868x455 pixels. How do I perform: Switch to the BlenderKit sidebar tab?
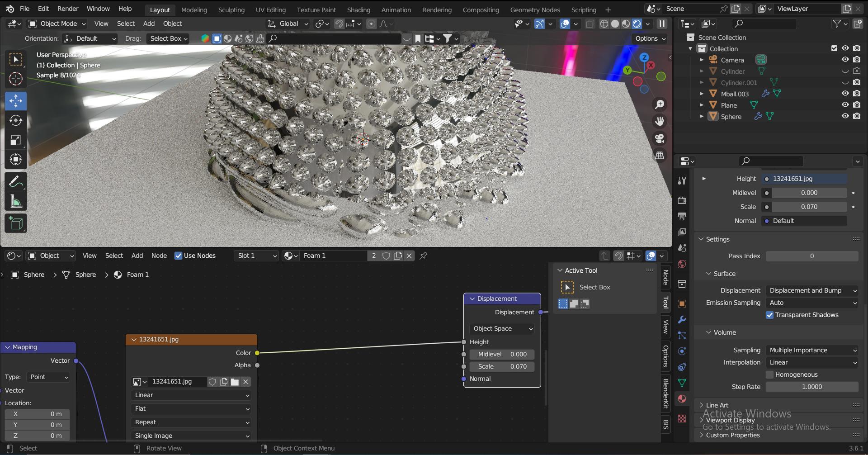(665, 393)
